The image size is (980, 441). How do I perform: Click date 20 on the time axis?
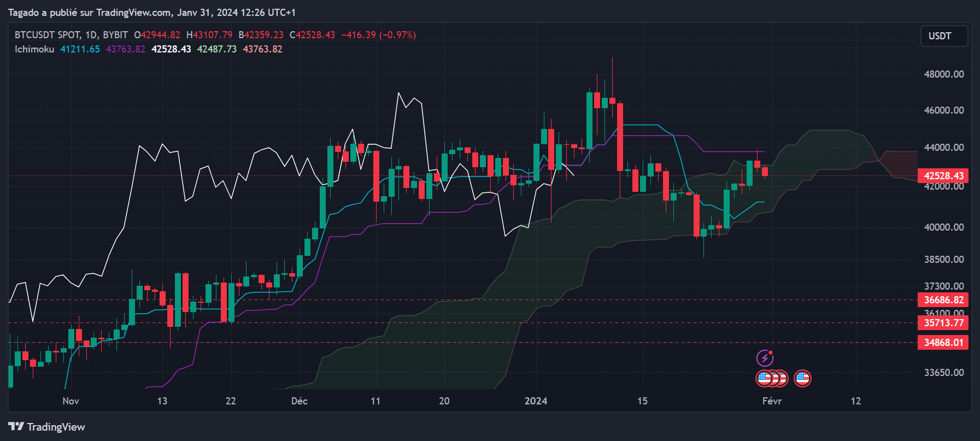point(444,401)
